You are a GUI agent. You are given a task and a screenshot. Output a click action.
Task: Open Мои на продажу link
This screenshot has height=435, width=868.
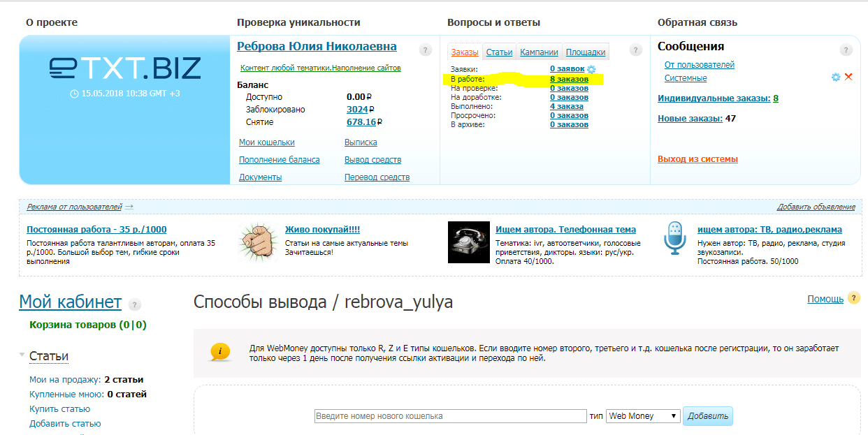[x=65, y=380]
